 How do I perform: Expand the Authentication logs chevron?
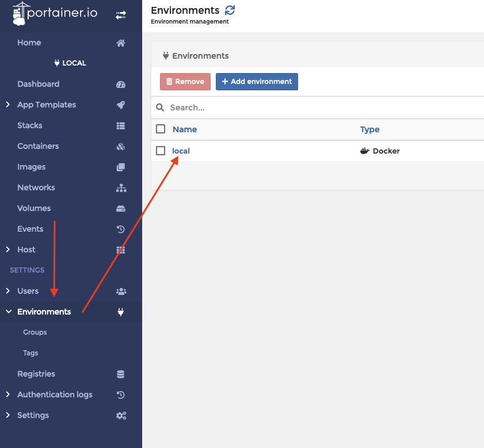[8, 395]
